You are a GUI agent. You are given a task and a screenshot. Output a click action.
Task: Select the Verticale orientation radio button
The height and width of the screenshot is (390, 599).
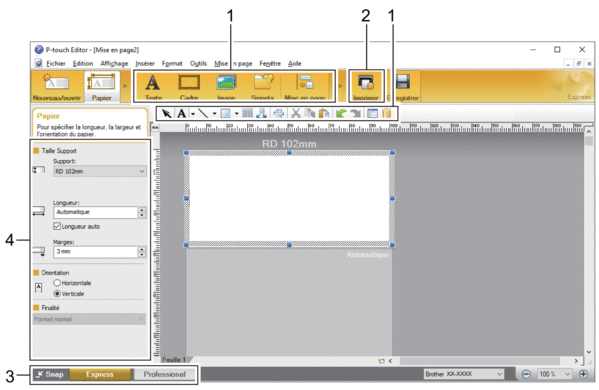[57, 293]
